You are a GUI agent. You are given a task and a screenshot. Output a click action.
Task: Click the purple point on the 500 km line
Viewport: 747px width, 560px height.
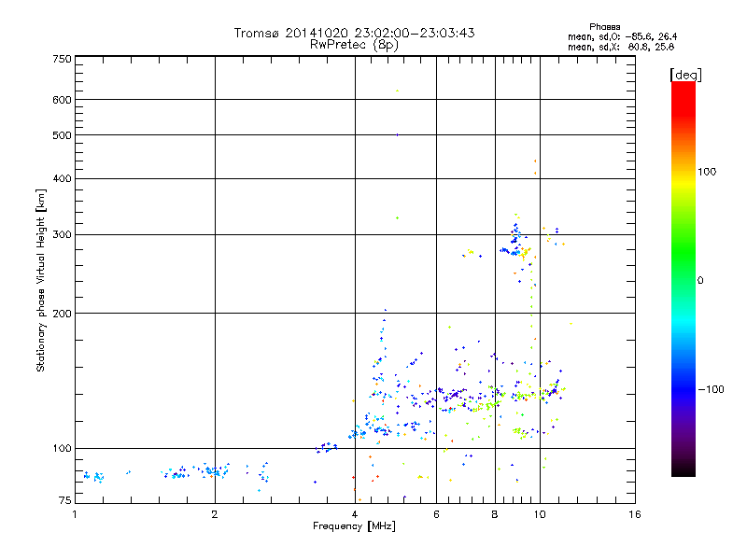[398, 134]
